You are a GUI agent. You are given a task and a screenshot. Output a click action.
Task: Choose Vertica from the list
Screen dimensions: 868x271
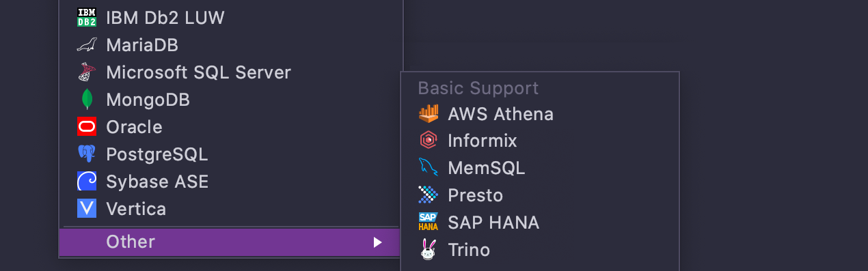point(231,209)
